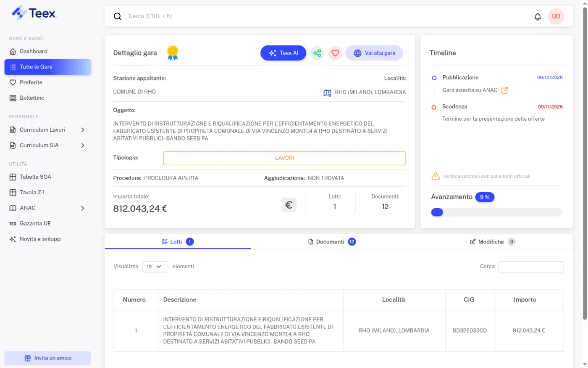Image resolution: width=588 pixels, height=368 pixels.
Task: Switch to the Documenti tab
Action: coord(332,242)
